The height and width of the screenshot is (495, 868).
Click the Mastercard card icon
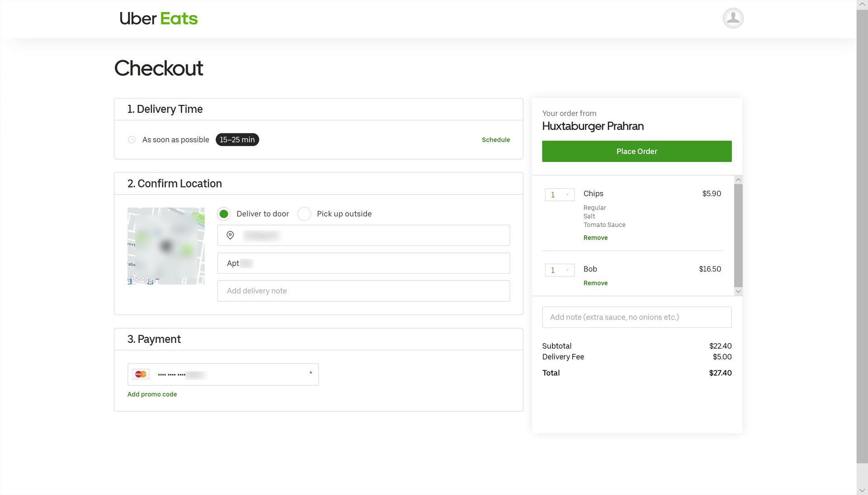pos(141,374)
